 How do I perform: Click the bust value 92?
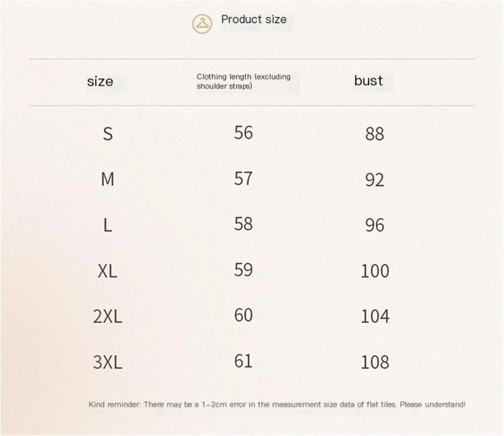(375, 180)
